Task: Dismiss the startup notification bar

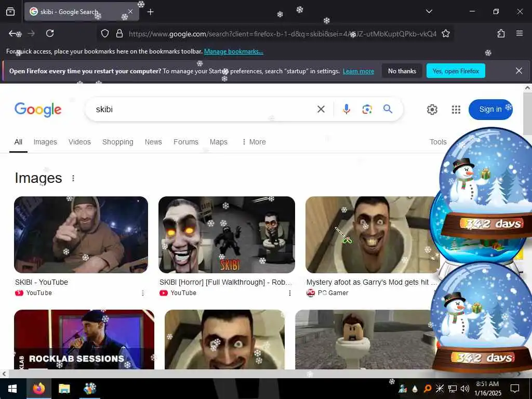Action: coord(519,71)
